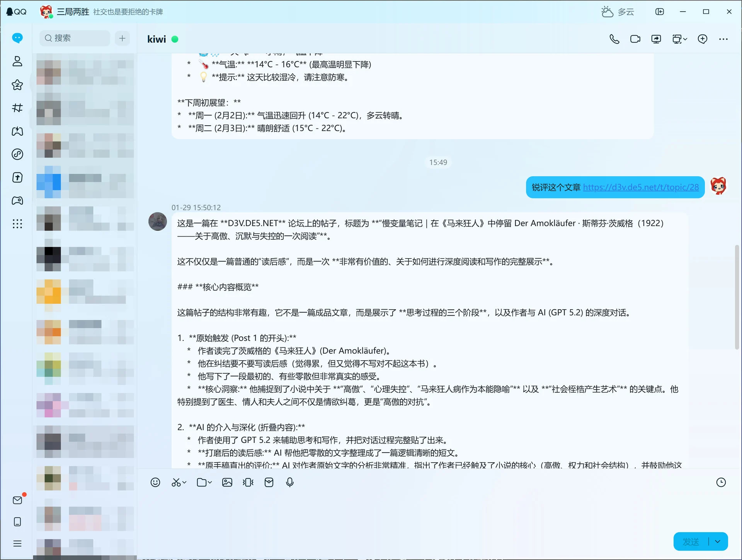Open the three-line main menu in the sidebar
Screen dimensions: 742x560
17,544
